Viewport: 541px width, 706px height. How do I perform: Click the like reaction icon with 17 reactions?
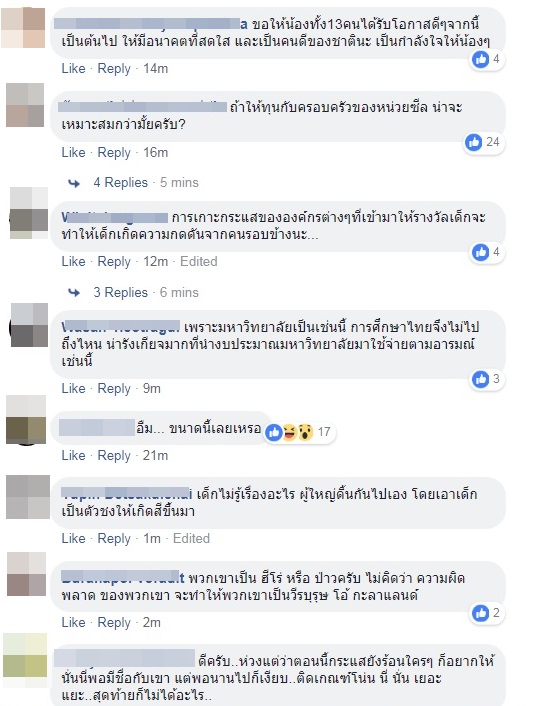tap(274, 432)
